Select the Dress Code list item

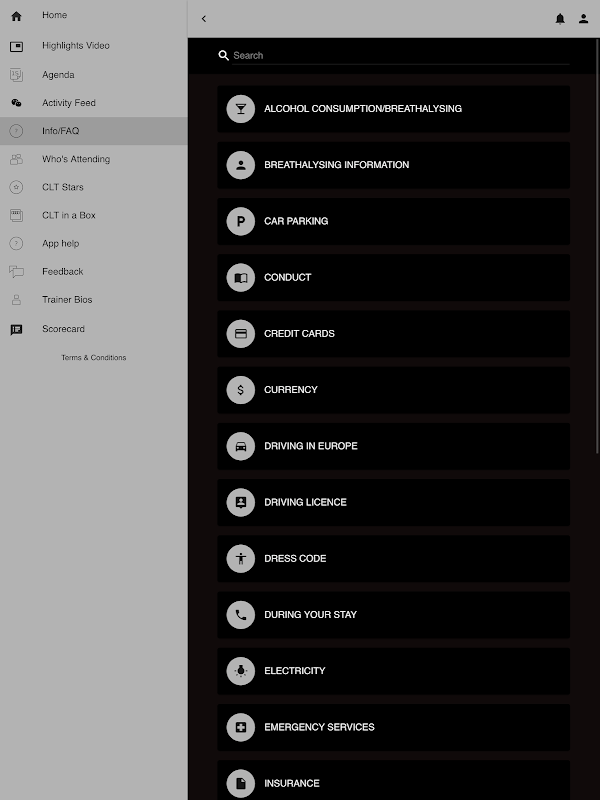click(393, 558)
